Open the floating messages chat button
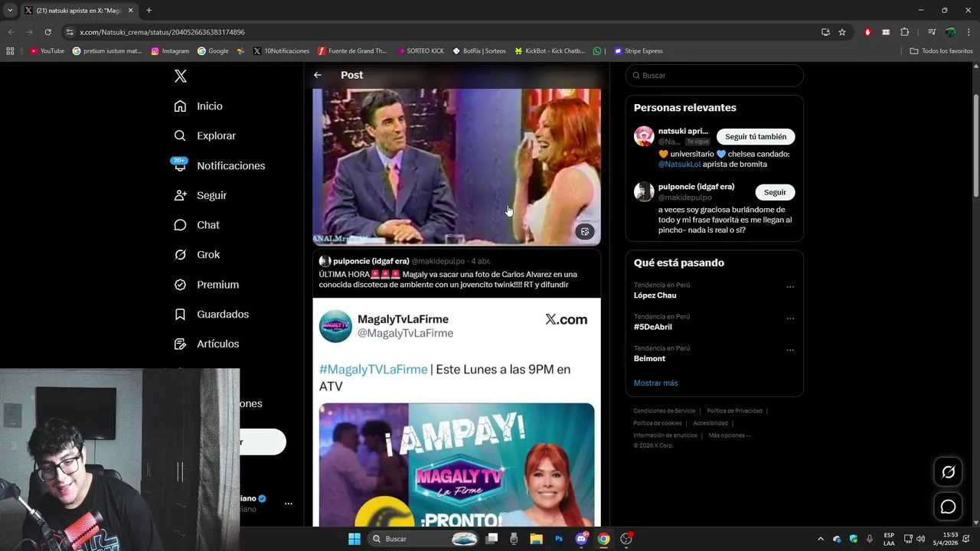This screenshot has width=980, height=551. pos(948,507)
